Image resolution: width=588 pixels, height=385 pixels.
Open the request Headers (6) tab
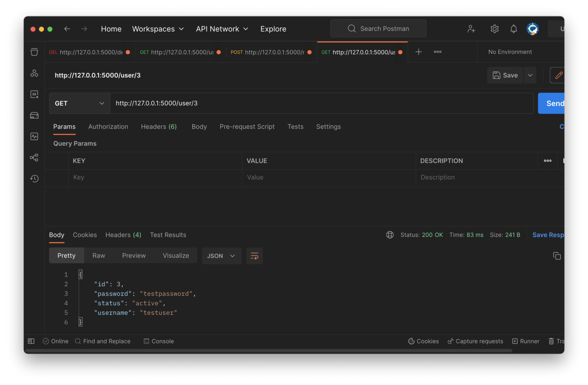click(159, 127)
